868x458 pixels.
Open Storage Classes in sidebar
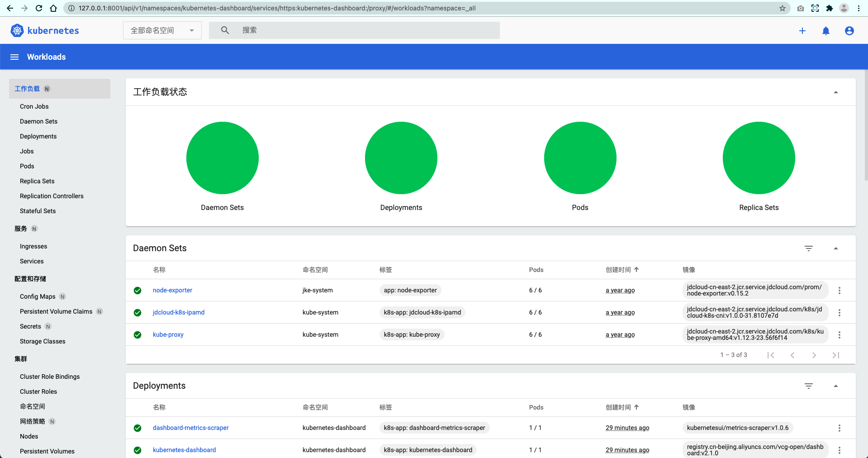[x=43, y=341]
